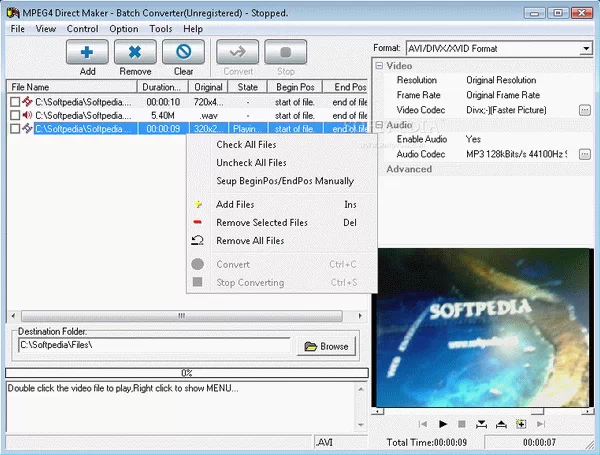Click the speaker icon of the .wav file

(x=27, y=115)
